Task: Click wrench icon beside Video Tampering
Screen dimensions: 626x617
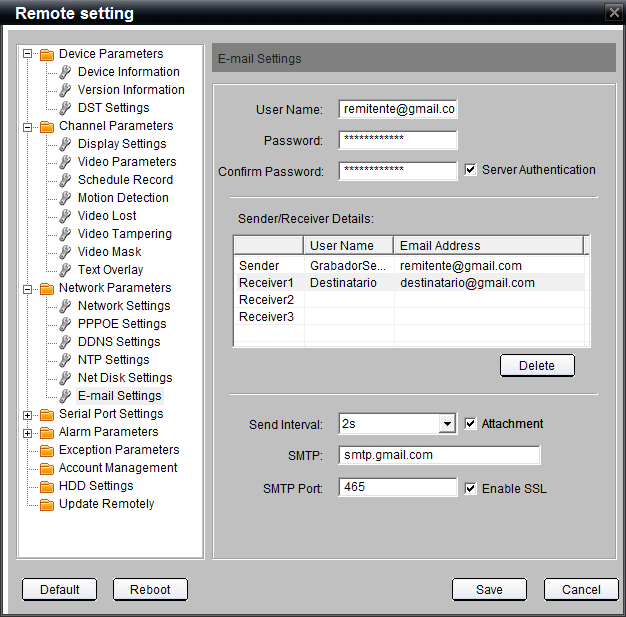Action: tap(65, 234)
